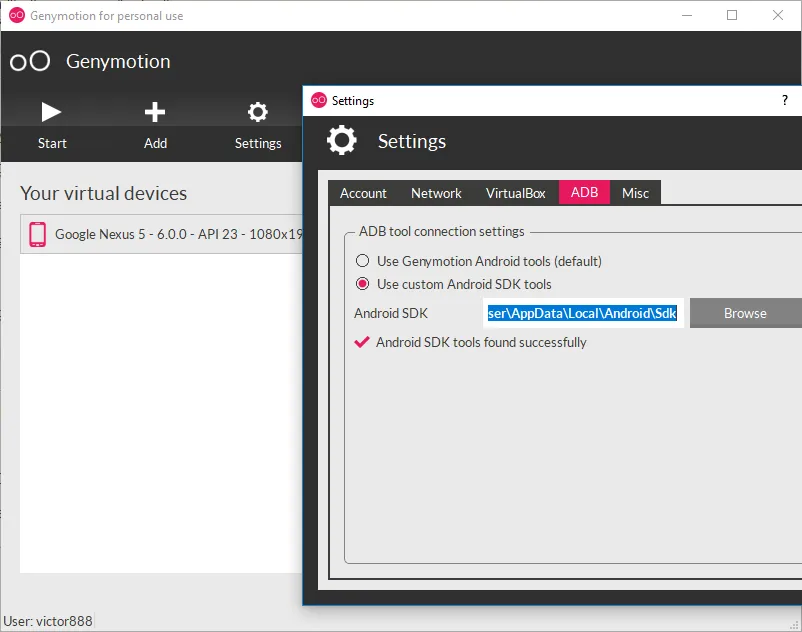Close the Genymotion main window

777,15
